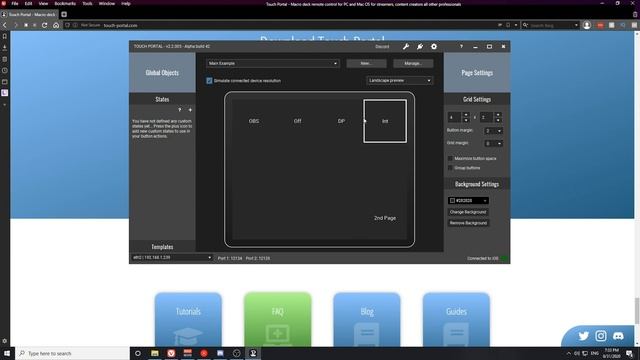Open browser settings gear at sidebar bottom
Screen dimensions: 640x360
coord(4,341)
